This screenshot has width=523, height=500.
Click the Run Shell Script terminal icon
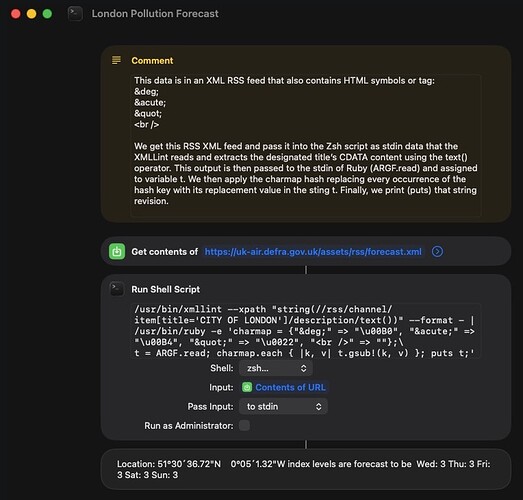pyautogui.click(x=117, y=289)
